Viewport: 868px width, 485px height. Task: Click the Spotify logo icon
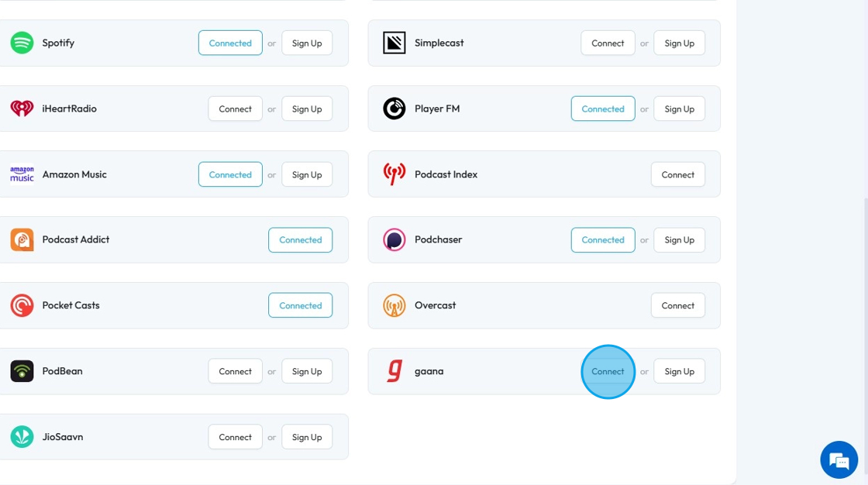click(x=22, y=43)
